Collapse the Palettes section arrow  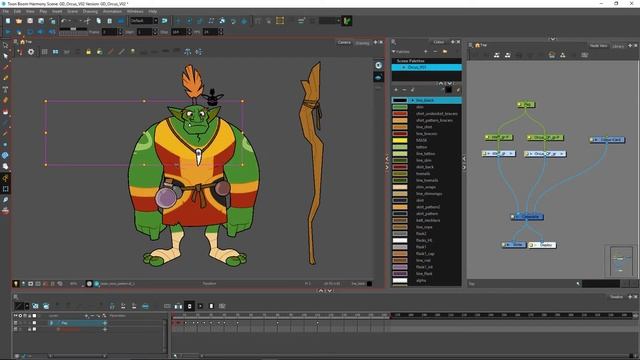click(394, 52)
